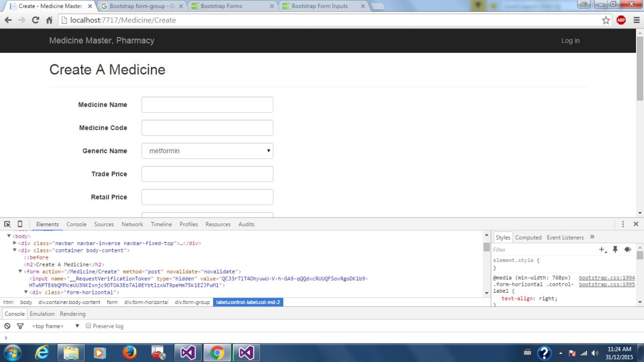
Task: Click the Retail Price input field
Action: 207,197
